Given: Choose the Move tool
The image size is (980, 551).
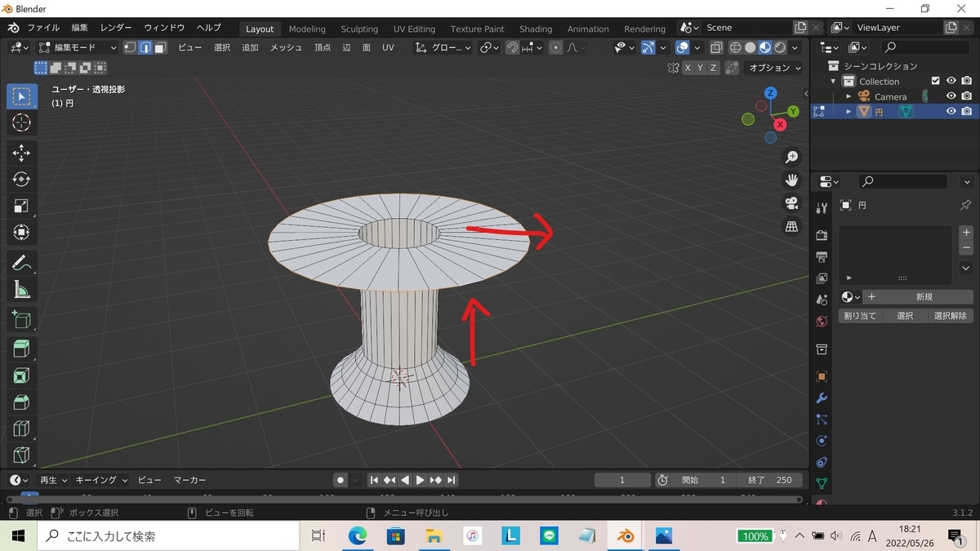Looking at the screenshot, I should click(x=22, y=153).
